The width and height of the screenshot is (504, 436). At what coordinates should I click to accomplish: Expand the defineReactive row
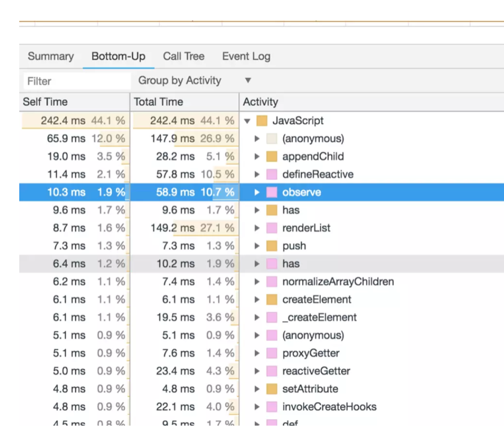point(257,174)
